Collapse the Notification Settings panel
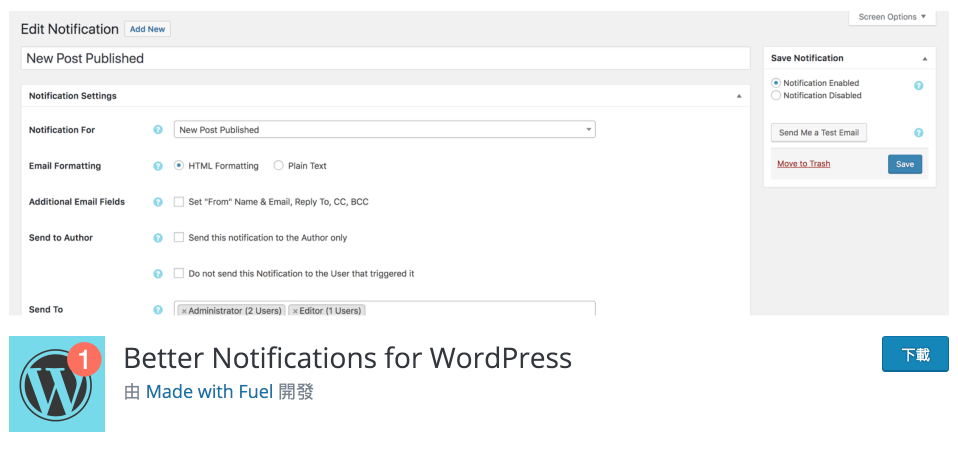Image resolution: width=958 pixels, height=459 pixels. (x=739, y=96)
